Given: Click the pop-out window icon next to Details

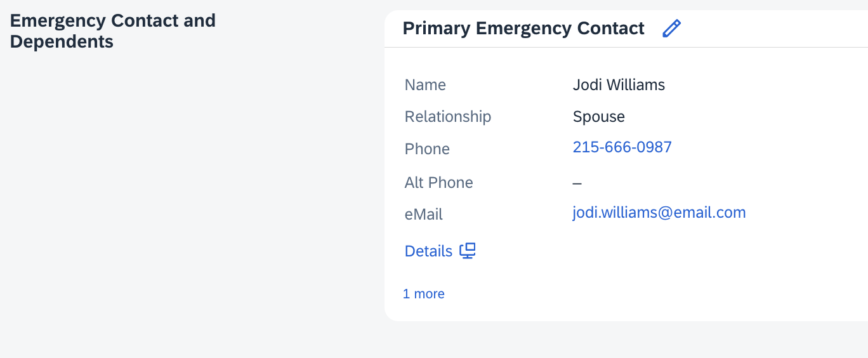Looking at the screenshot, I should 468,251.
